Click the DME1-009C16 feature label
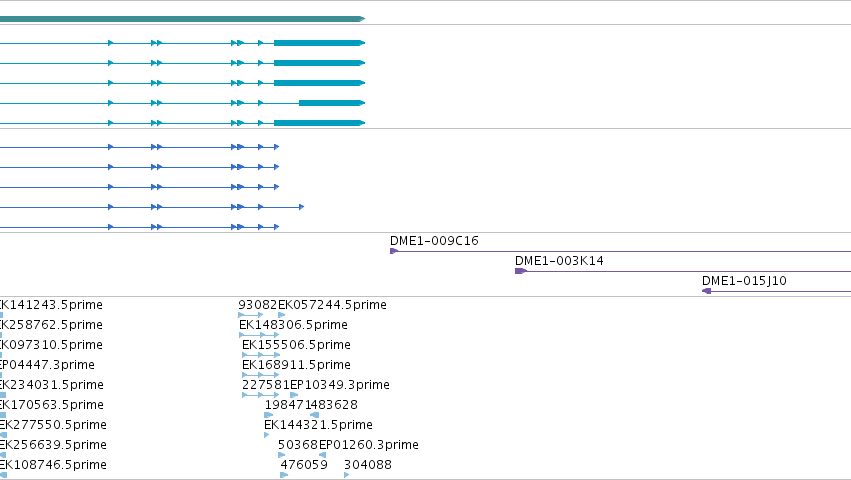 point(434,241)
